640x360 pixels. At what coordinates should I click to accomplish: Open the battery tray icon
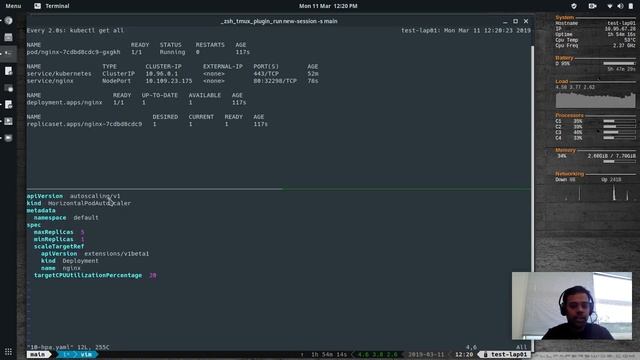(631, 6)
